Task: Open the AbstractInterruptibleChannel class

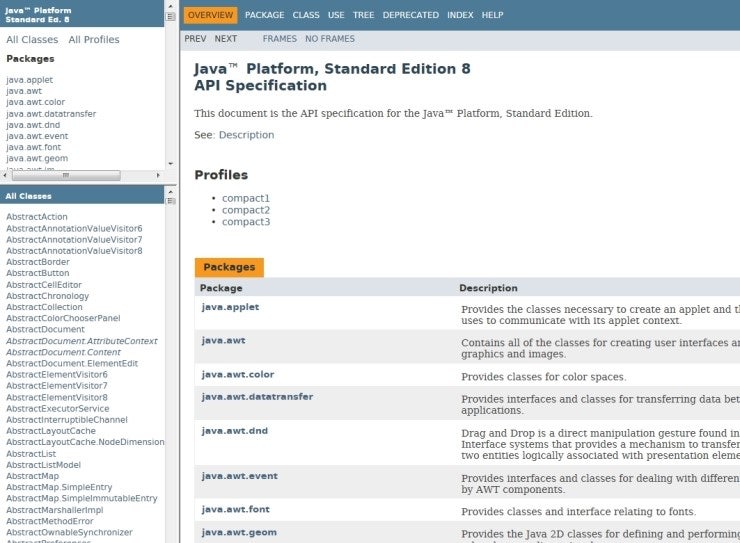Action: (x=67, y=420)
